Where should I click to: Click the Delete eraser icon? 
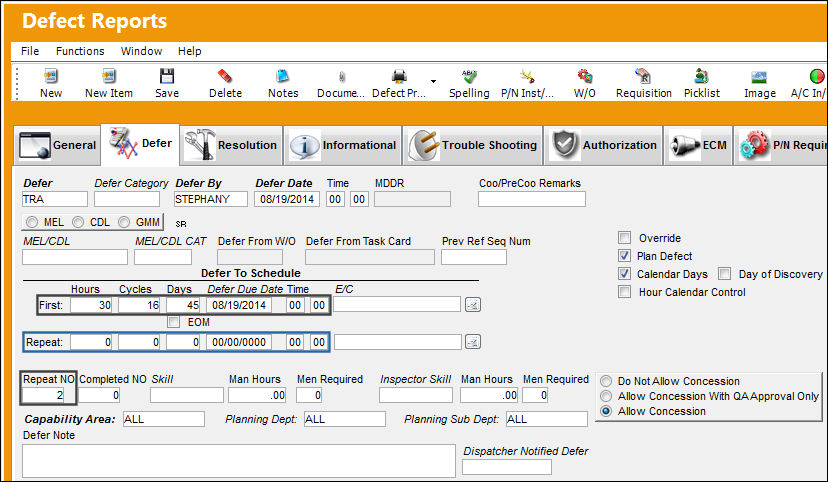tap(225, 76)
